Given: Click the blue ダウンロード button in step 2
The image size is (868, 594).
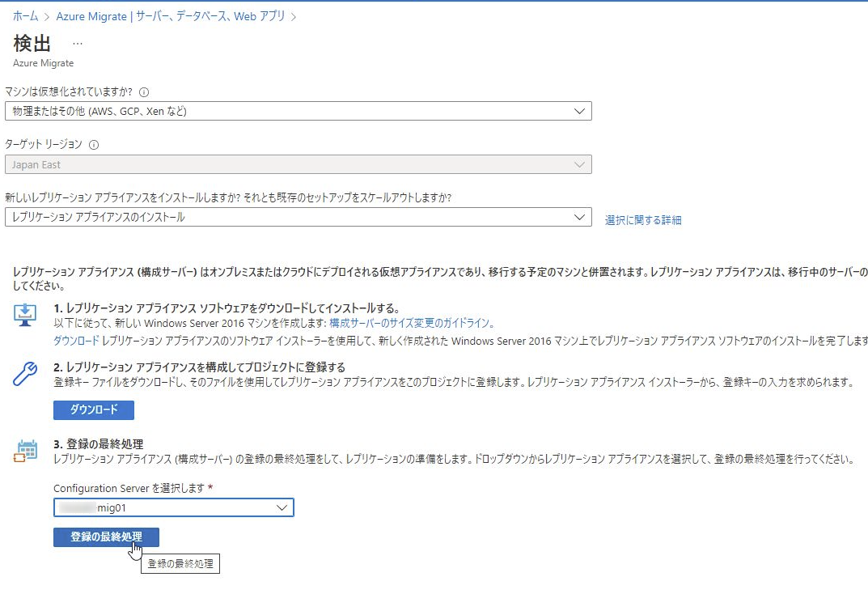Looking at the screenshot, I should click(93, 410).
